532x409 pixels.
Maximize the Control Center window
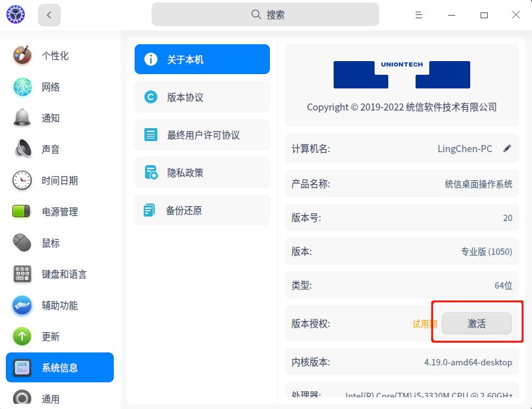(484, 15)
